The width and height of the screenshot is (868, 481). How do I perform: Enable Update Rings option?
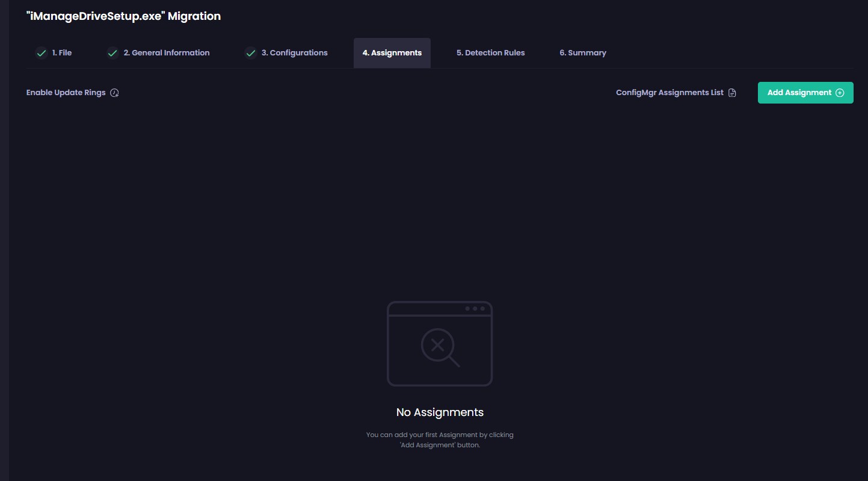click(66, 93)
